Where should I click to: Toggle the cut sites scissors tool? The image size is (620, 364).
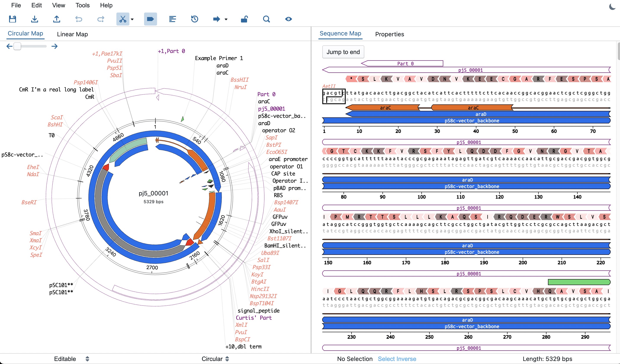coord(122,19)
